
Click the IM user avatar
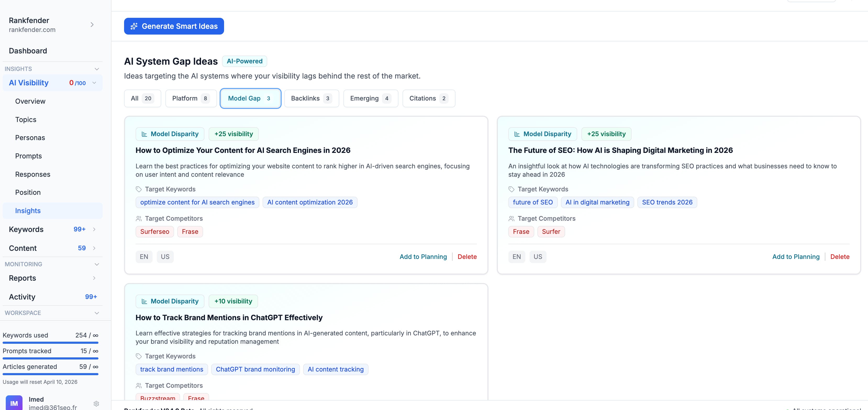[x=14, y=403]
